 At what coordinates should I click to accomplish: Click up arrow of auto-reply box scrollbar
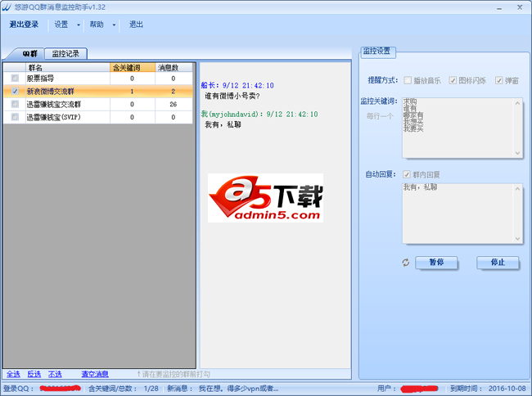point(518,189)
